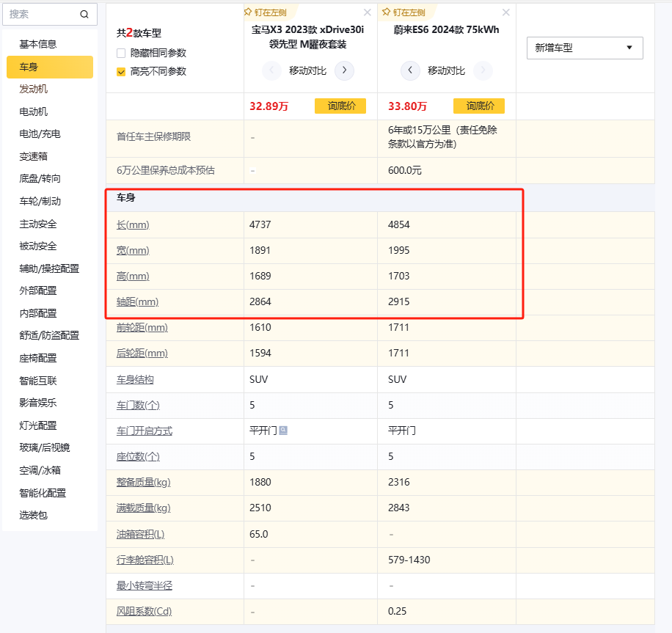The image size is (672, 633).
Task: Select 主动安全 in sidebar
Action: pyautogui.click(x=38, y=224)
